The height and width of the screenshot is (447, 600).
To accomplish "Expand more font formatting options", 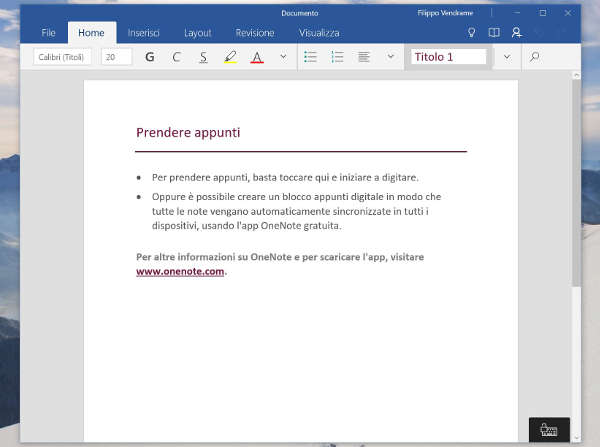I will point(283,57).
